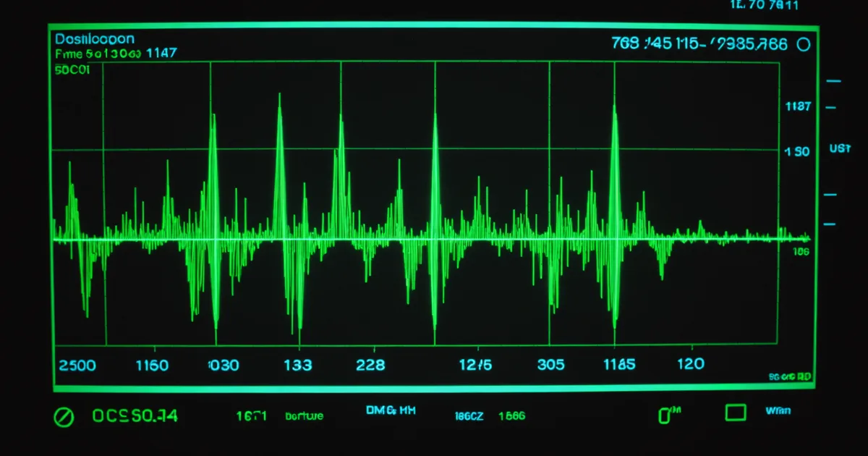Click the circle icon after 9385,766

[x=803, y=44]
